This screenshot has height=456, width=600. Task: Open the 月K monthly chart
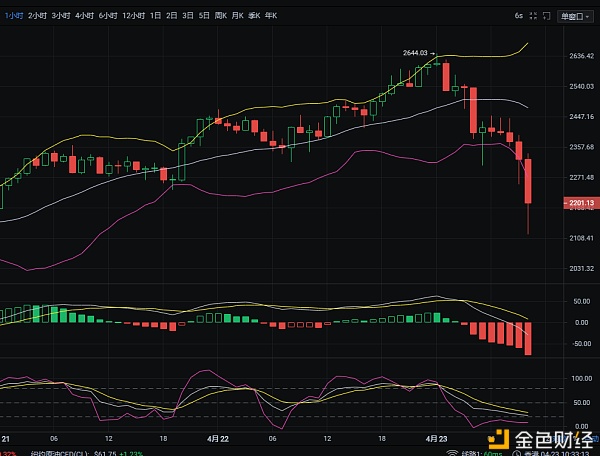click(238, 16)
